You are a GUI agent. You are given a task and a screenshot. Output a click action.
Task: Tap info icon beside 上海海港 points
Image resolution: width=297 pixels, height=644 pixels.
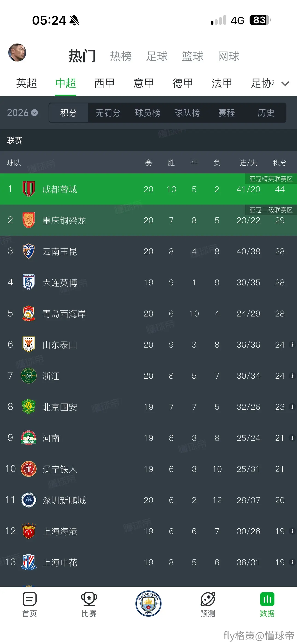coord(292,531)
